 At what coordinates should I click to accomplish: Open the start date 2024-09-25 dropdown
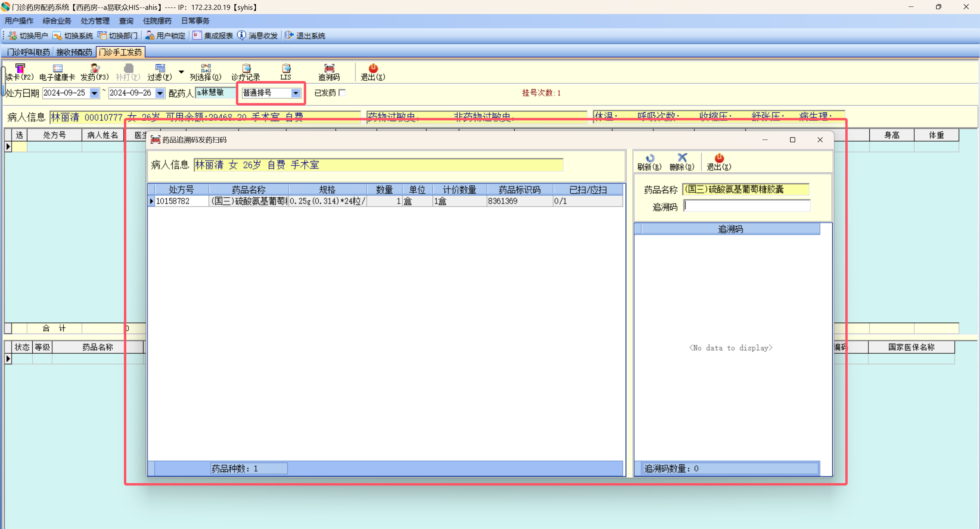pos(94,93)
